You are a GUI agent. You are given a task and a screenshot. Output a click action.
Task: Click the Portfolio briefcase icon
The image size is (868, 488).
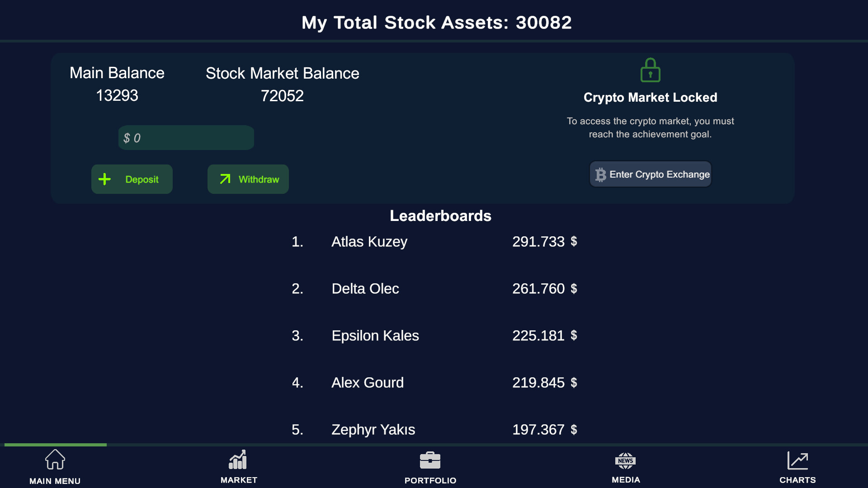pyautogui.click(x=430, y=460)
